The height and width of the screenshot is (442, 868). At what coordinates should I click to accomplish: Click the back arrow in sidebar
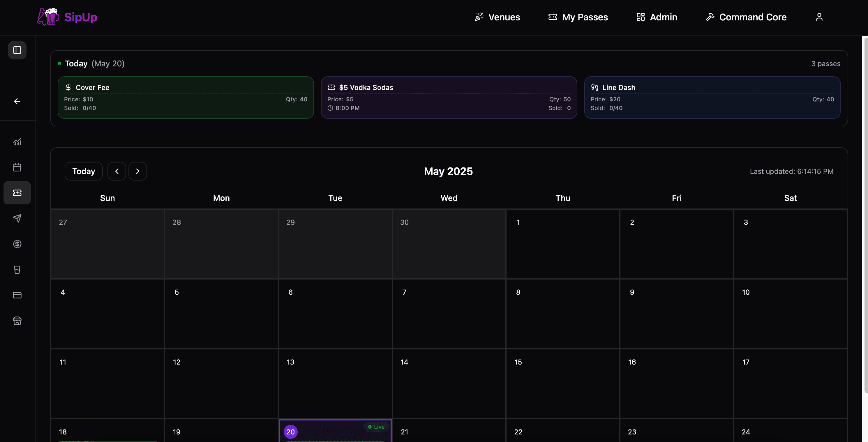tap(17, 101)
